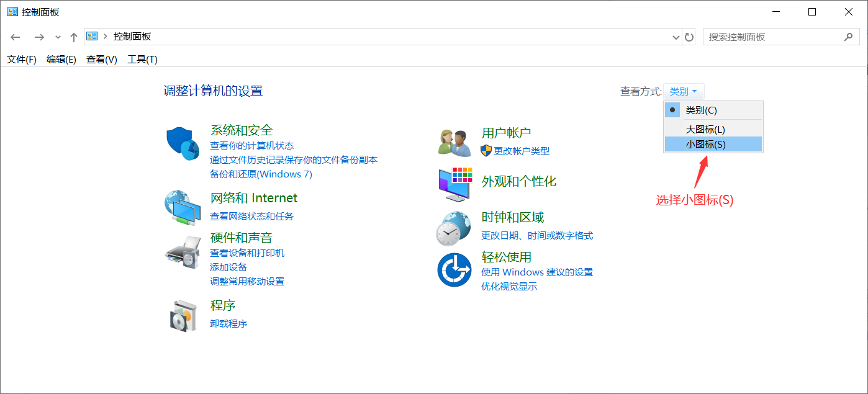Viewport: 868px width, 394px height.
Task: Open the 查看(V) menu
Action: (102, 60)
